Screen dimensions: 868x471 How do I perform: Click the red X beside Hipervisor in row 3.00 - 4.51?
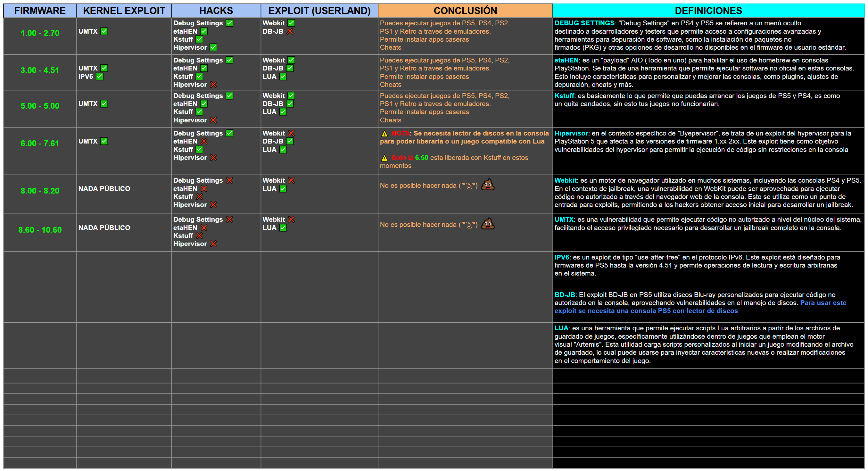213,85
